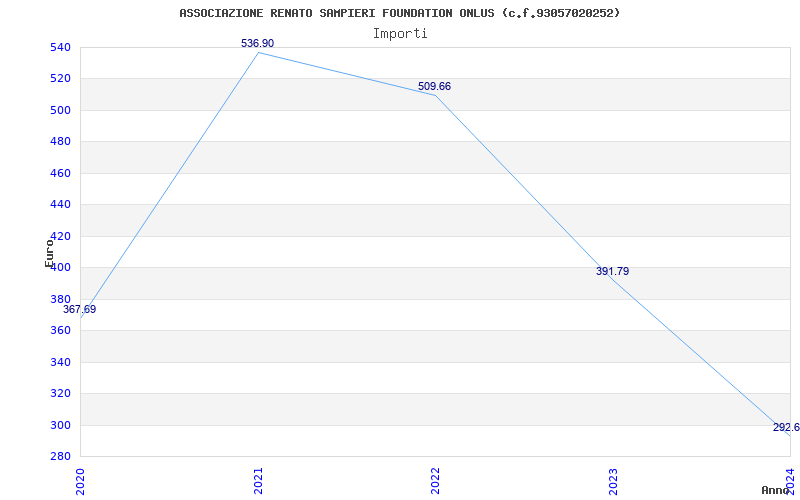Click the data label 391.79
This screenshot has height=500, width=800.
pyautogui.click(x=612, y=271)
